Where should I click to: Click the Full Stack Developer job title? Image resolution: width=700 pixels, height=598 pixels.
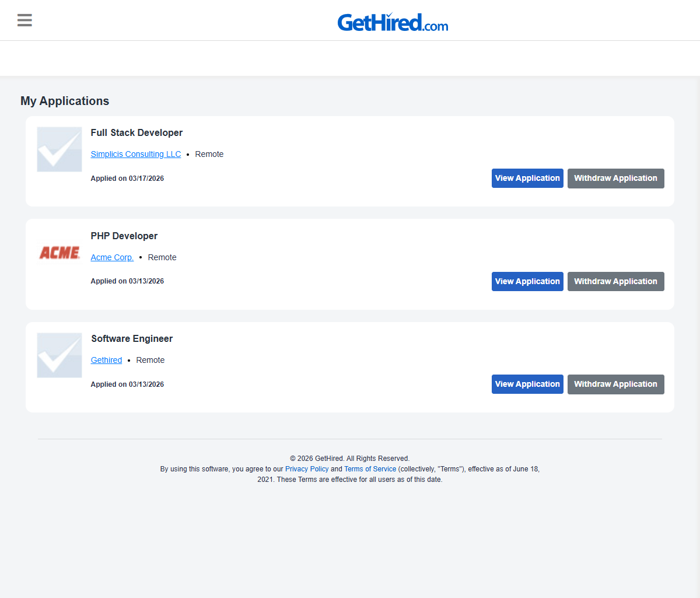click(136, 133)
